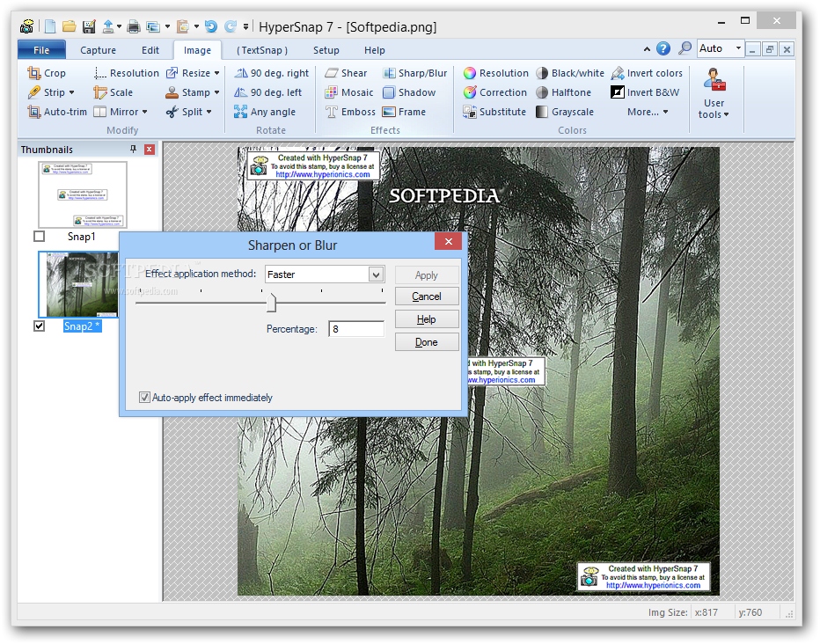
Task: Open the Stamp dropdown arrow
Action: (x=216, y=92)
